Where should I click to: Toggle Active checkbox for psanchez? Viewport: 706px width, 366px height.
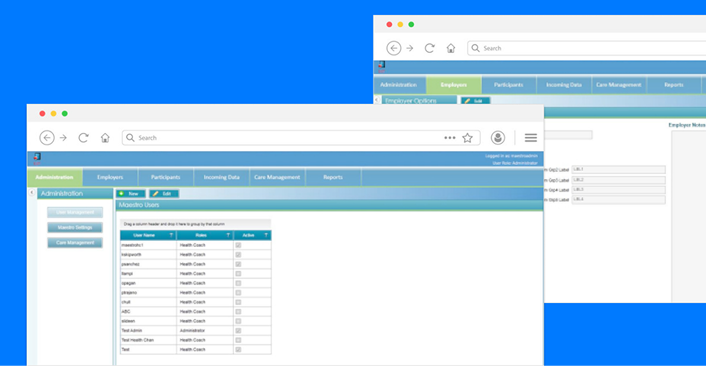(238, 264)
